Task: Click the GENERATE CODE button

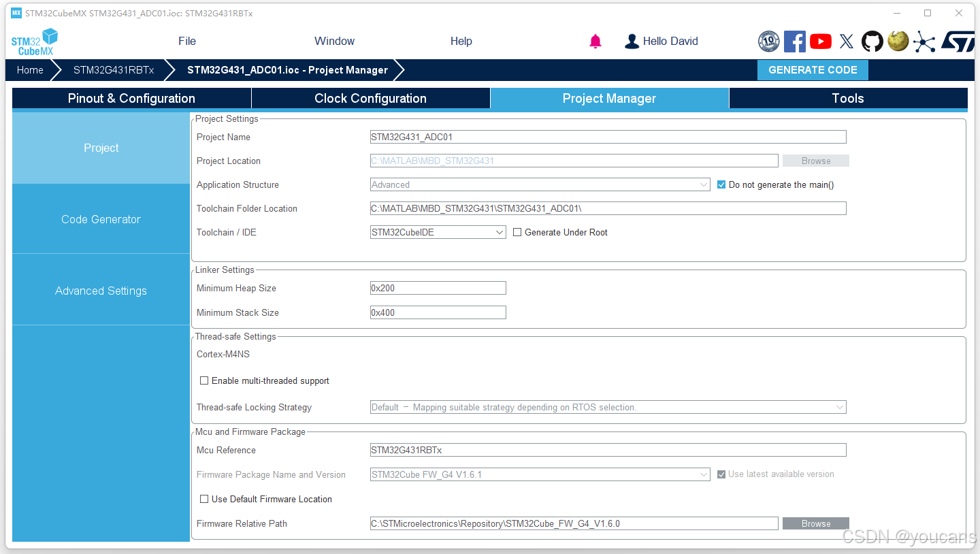Action: [813, 70]
